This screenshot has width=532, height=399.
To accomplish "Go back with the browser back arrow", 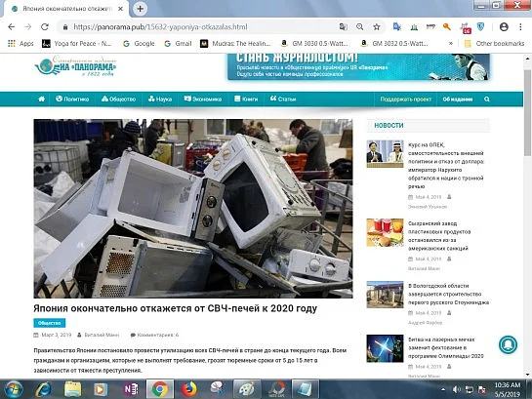I will pos(11,26).
